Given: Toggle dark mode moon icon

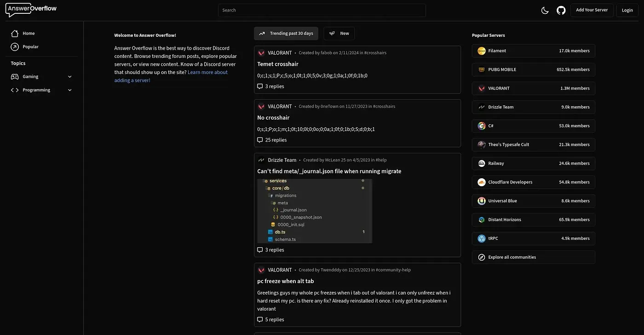Looking at the screenshot, I should (545, 10).
